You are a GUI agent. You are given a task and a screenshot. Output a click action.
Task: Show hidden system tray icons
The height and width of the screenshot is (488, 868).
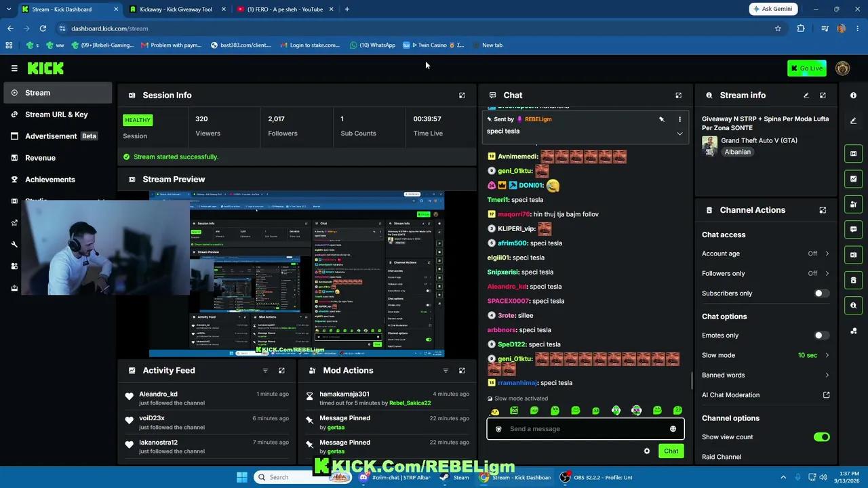coord(783,477)
